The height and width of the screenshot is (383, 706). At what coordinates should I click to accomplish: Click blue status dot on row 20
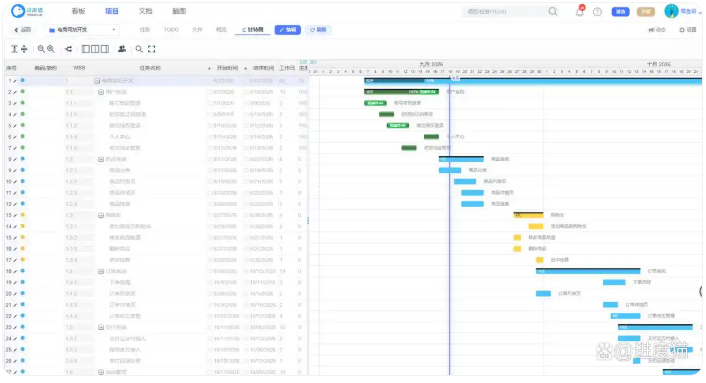tap(23, 293)
